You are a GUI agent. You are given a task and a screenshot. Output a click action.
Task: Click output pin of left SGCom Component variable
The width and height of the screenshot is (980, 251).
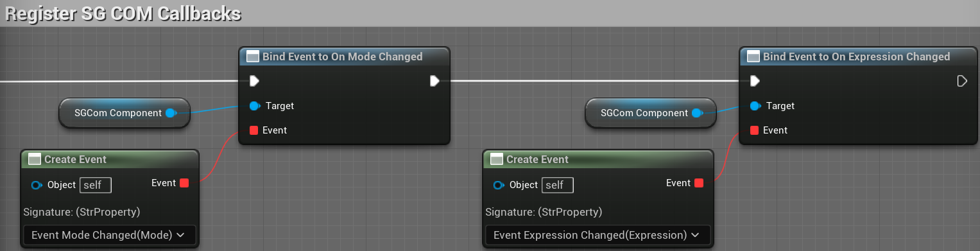tap(171, 114)
